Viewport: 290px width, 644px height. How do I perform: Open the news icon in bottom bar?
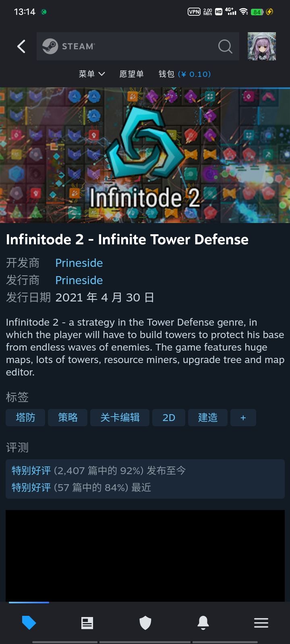tap(87, 623)
